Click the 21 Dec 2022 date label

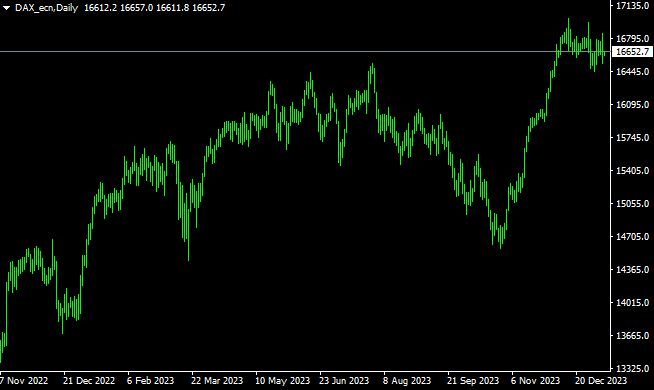(x=89, y=380)
